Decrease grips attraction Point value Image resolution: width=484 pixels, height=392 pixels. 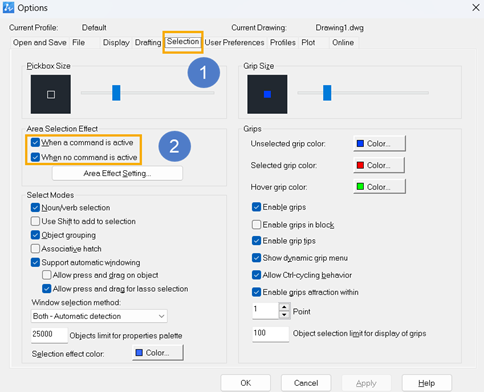(284, 315)
